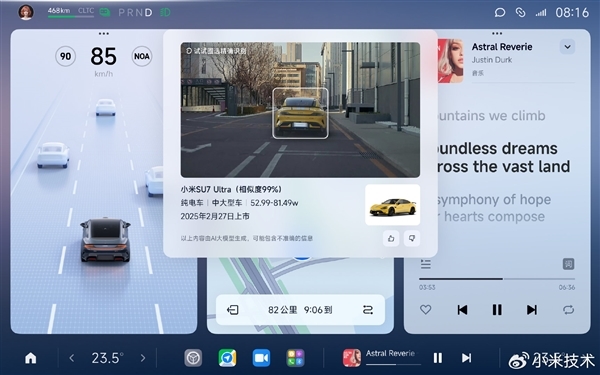
Task: Toggle the lyrics display button
Action: (x=568, y=264)
